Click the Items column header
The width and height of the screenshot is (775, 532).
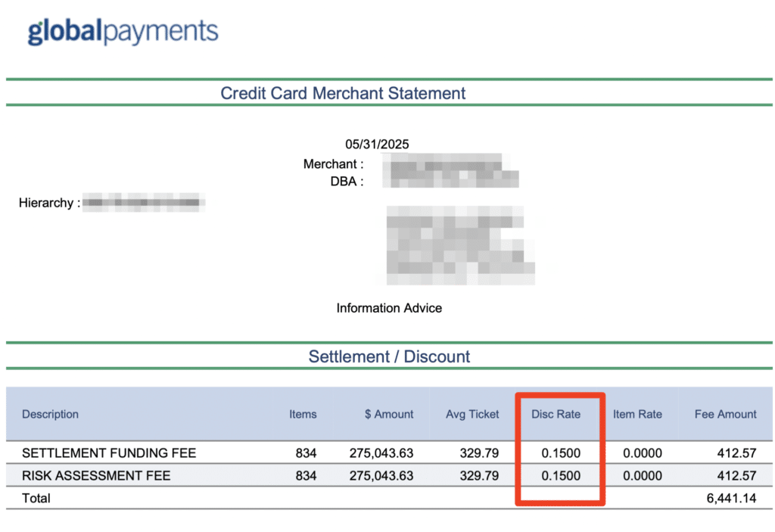[303, 414]
